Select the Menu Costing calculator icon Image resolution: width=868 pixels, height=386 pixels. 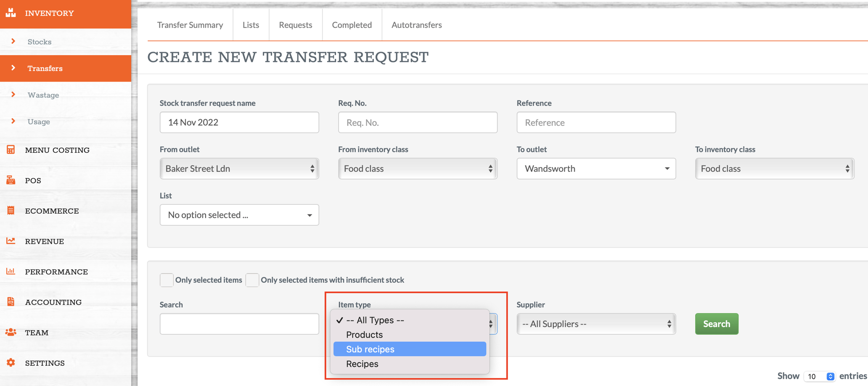pyautogui.click(x=11, y=149)
